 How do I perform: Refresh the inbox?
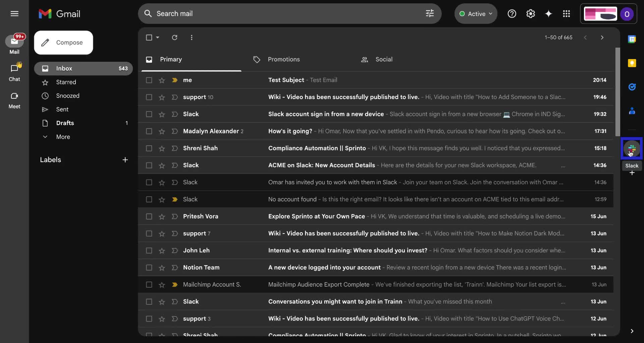pyautogui.click(x=174, y=37)
